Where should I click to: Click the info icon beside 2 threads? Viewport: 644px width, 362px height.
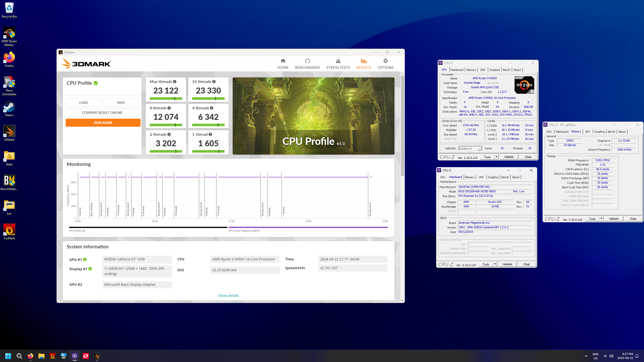[169, 134]
